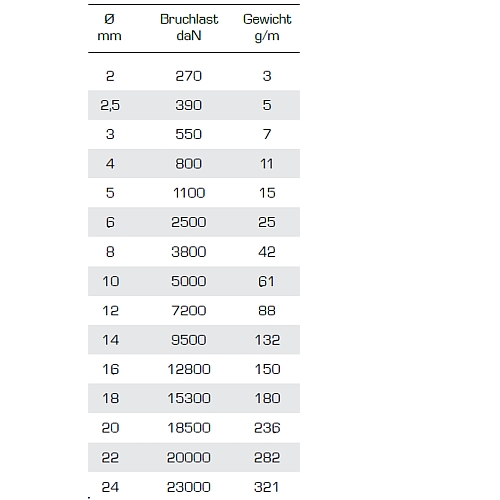This screenshot has width=500, height=500.
Task: Click the Bruchlast daN column header
Action: click(x=189, y=27)
